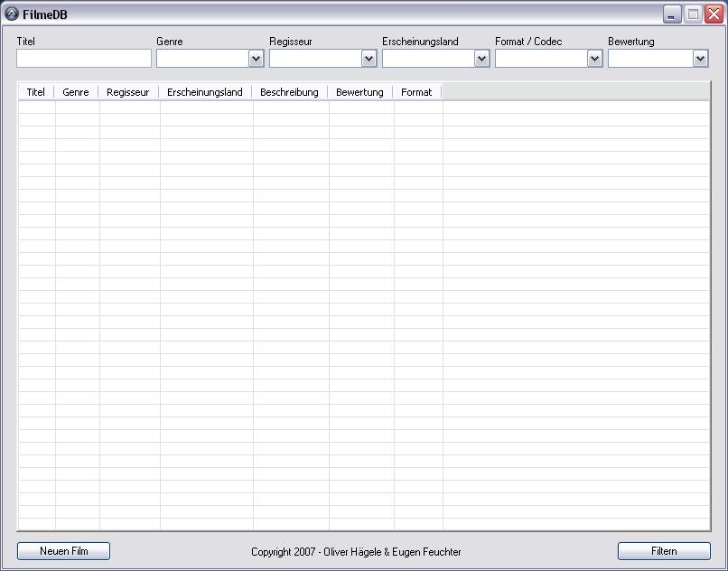Open the Bewertung filter dropdown
The width and height of the screenshot is (728, 571).
click(x=700, y=59)
